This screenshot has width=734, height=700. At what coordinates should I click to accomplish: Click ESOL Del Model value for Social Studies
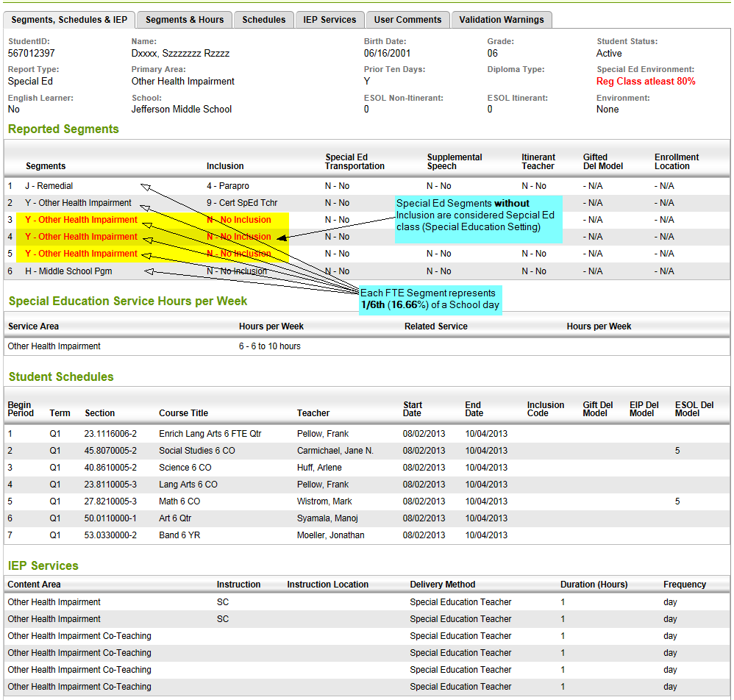point(677,451)
